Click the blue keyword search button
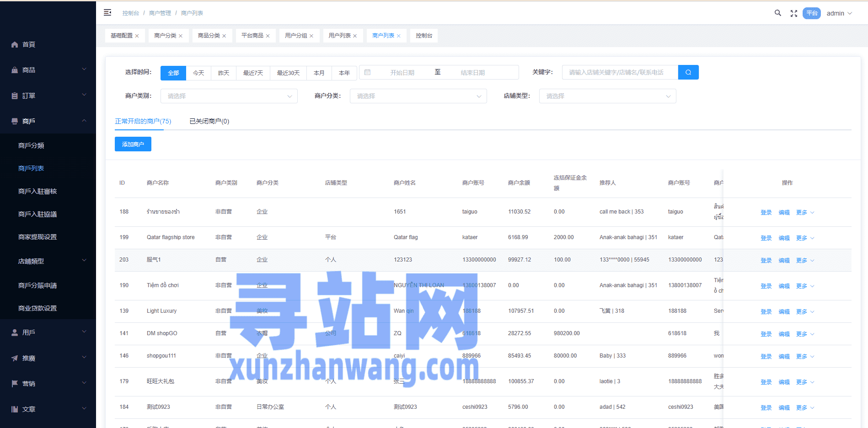 coord(688,72)
